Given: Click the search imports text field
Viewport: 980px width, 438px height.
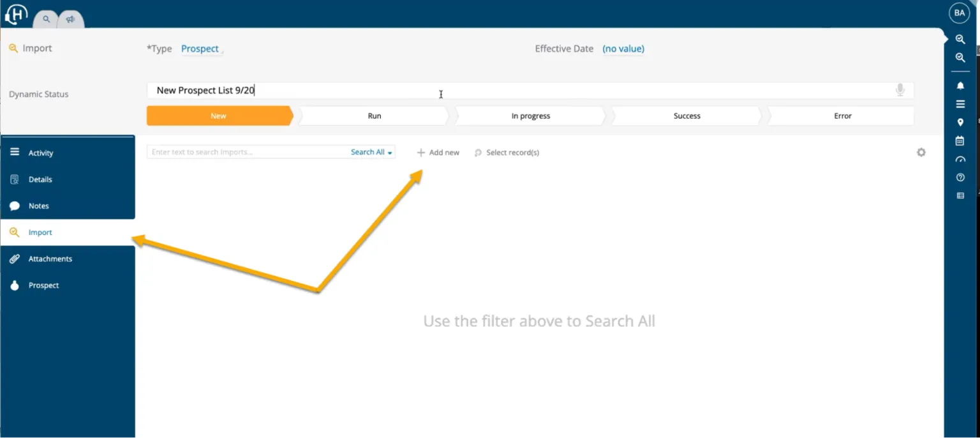Looking at the screenshot, I should (x=248, y=153).
